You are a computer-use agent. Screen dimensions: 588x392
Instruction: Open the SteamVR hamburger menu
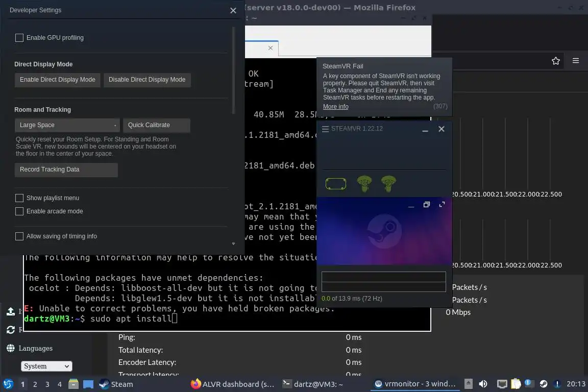325,129
